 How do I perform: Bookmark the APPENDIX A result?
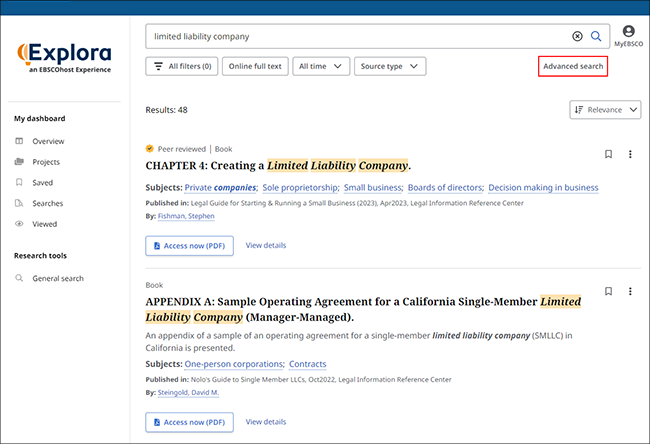608,291
